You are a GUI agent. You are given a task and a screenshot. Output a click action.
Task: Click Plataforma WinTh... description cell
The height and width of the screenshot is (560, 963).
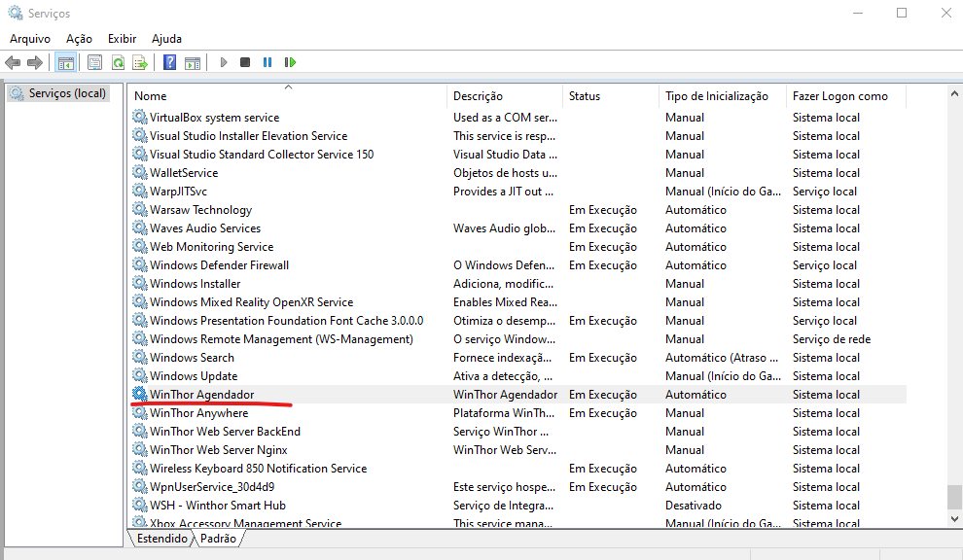[x=504, y=412]
